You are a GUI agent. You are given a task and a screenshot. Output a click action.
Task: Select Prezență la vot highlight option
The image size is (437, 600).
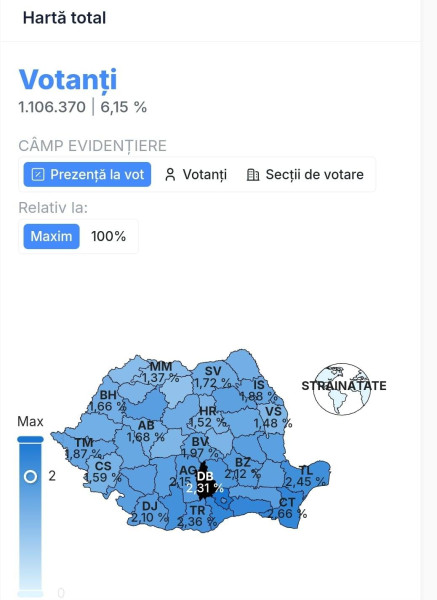[87, 174]
